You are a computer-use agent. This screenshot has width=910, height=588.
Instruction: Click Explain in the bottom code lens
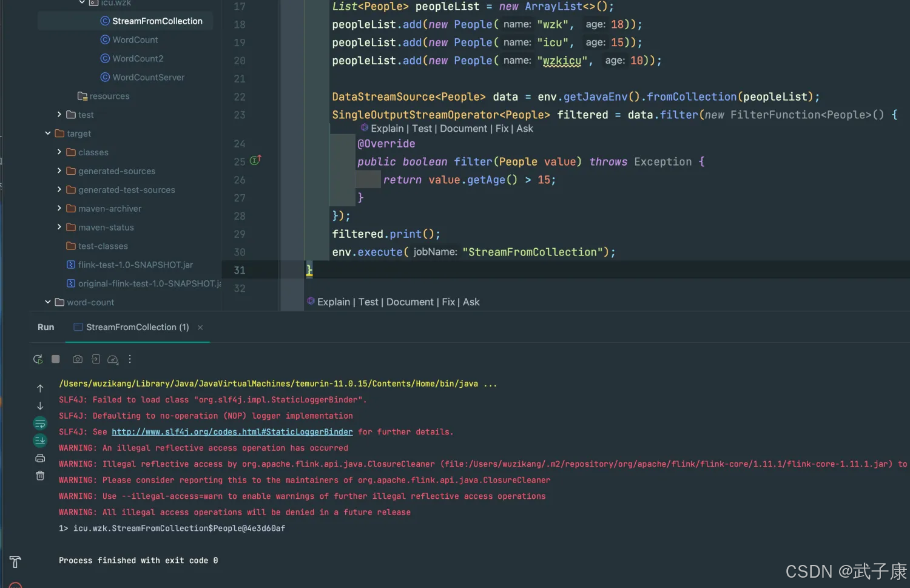click(333, 302)
